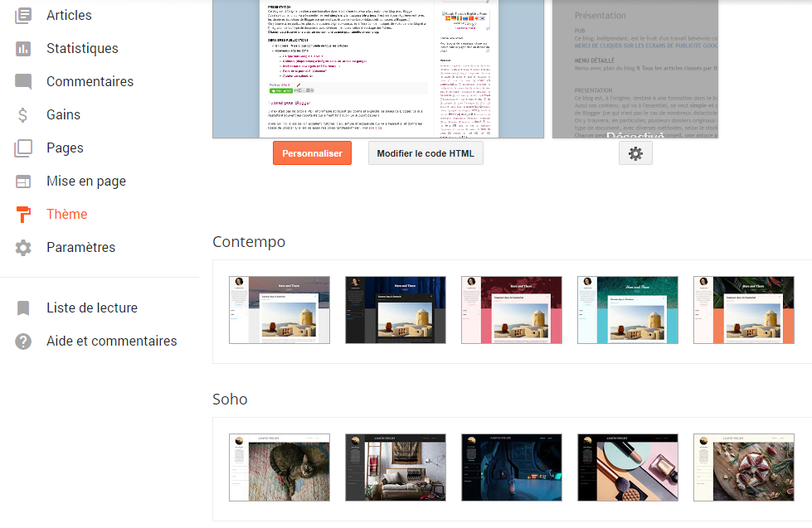
Task: Select the Statistiques bar chart icon
Action: tap(22, 48)
